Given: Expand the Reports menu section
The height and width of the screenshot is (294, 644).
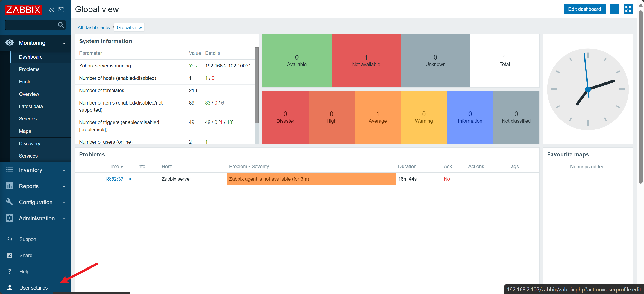Looking at the screenshot, I should click(x=64, y=187).
